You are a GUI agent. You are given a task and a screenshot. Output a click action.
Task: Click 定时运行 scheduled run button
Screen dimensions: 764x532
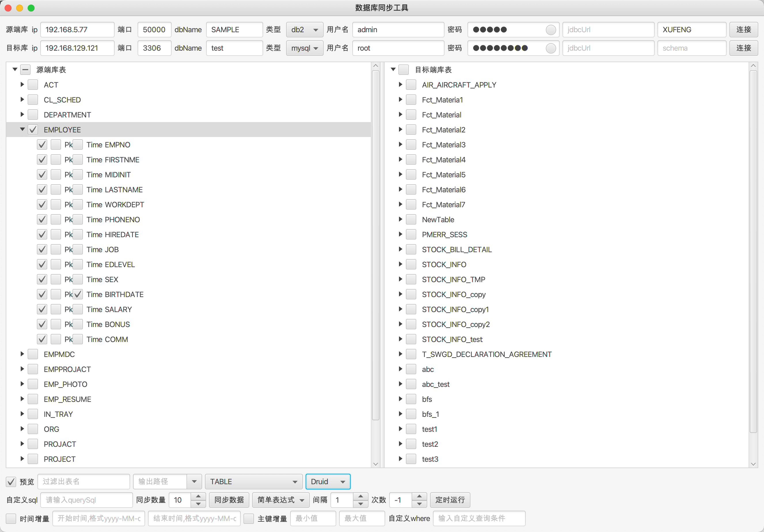point(450,499)
